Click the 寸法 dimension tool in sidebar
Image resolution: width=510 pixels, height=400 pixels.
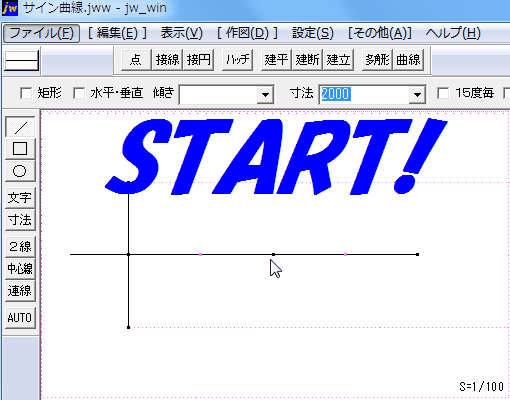click(x=20, y=220)
